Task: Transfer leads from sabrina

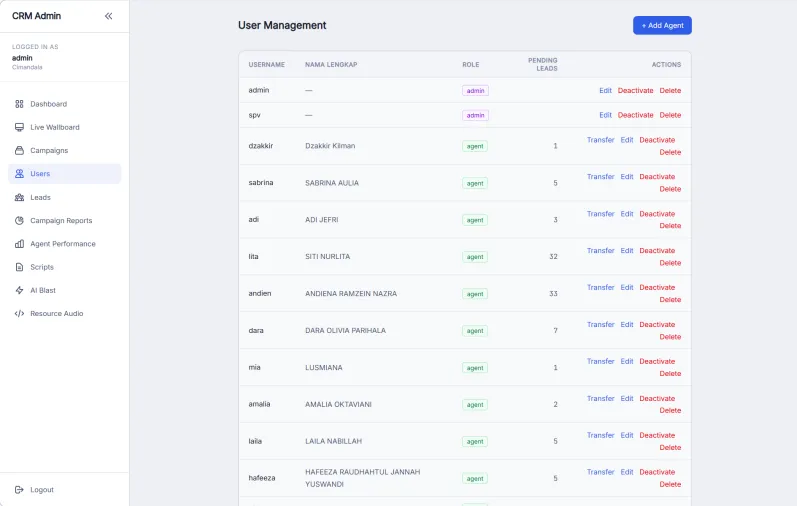Action: click(x=600, y=176)
